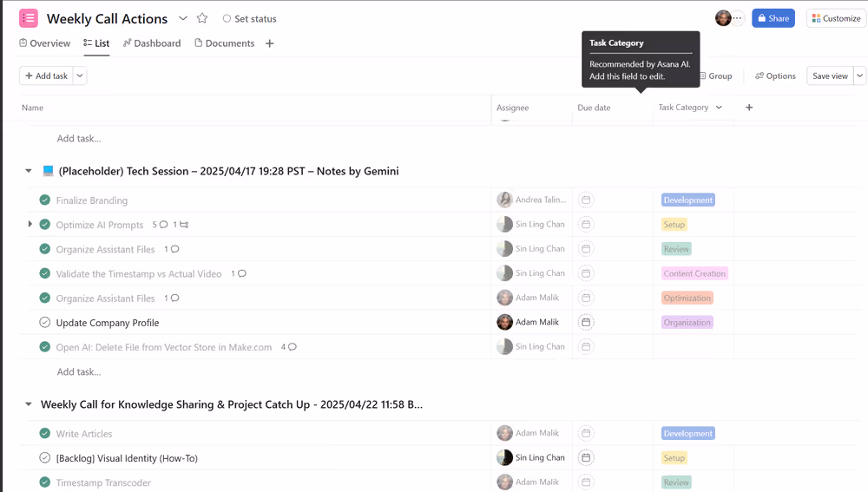Open Task Category column dropdown

click(719, 108)
